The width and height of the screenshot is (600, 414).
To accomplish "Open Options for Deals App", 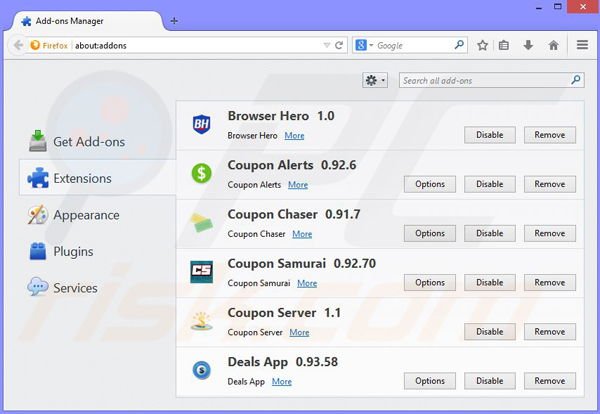I will pos(430,381).
